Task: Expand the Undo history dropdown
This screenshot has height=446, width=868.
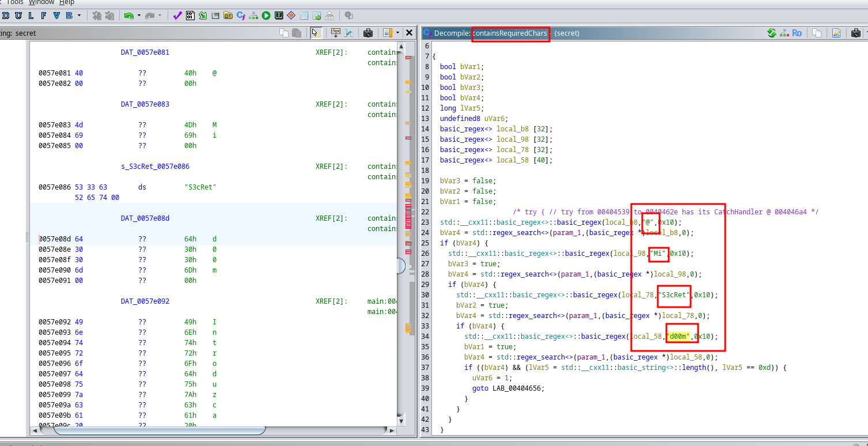Action: pyautogui.click(x=138, y=16)
